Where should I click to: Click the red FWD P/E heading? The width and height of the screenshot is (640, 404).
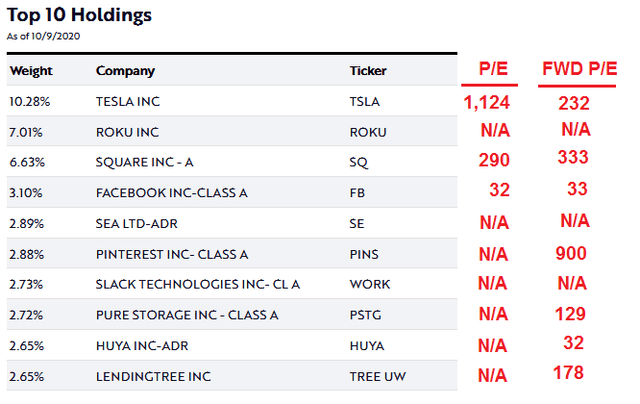pos(580,69)
